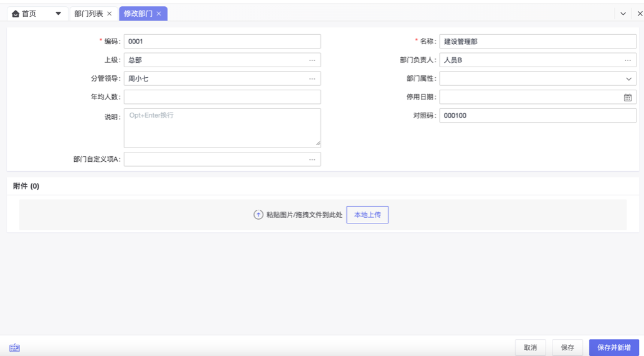
Task: Open calendar picker for 停用日期
Action: coord(627,98)
